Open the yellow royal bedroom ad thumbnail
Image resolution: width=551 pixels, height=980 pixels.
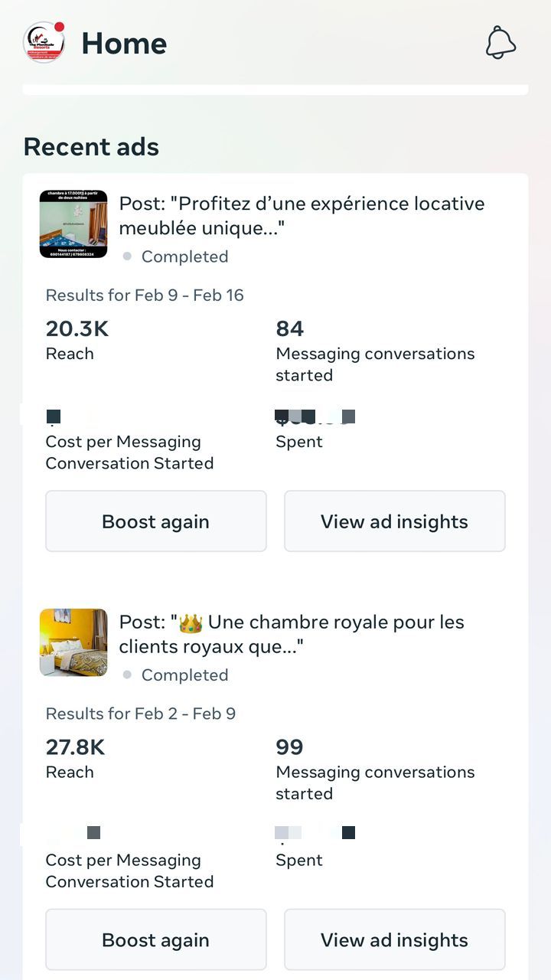point(73,642)
